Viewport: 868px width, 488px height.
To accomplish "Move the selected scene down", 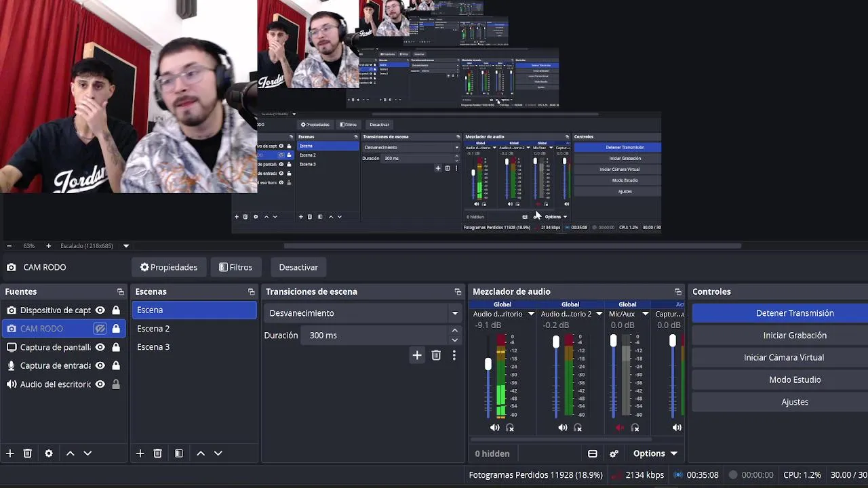I will [x=218, y=453].
